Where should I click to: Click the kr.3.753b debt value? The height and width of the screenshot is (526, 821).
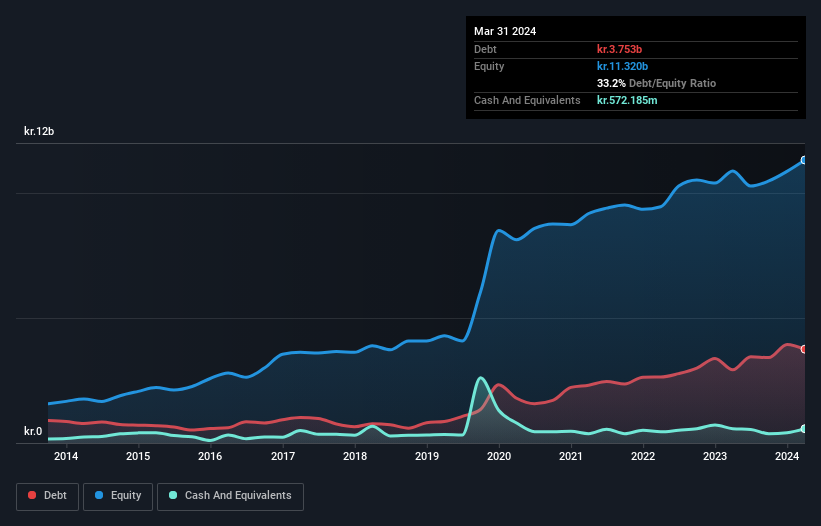pos(619,49)
